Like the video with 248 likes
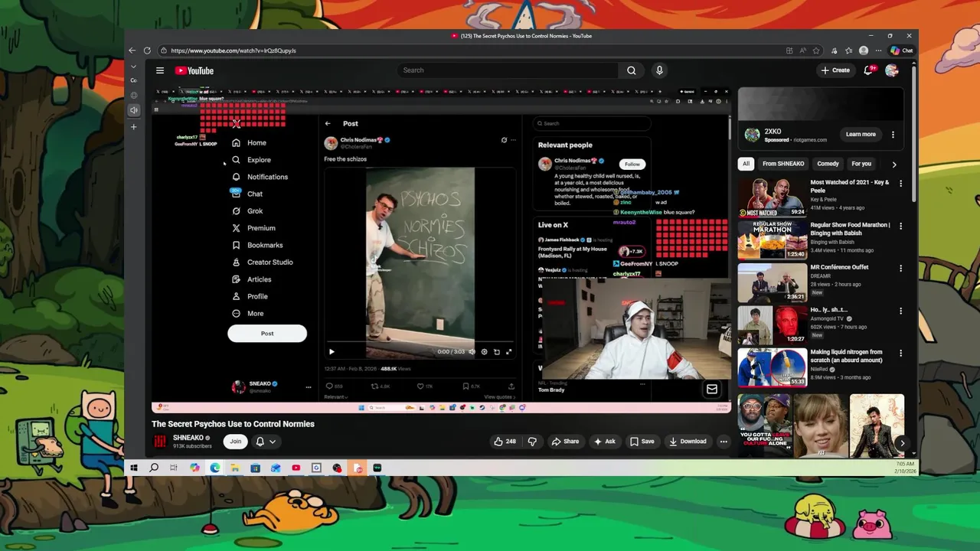This screenshot has height=551, width=980. pos(505,442)
